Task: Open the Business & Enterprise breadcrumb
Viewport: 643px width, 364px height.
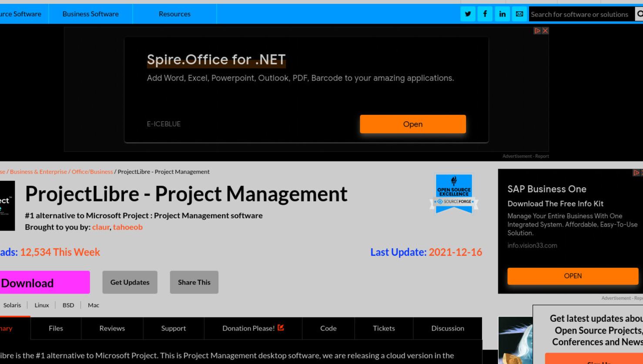Action: [x=38, y=172]
